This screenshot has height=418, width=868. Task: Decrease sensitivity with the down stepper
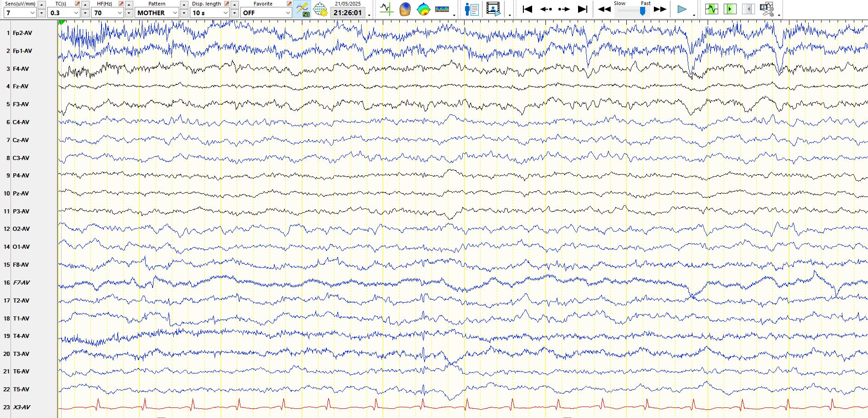(42, 13)
